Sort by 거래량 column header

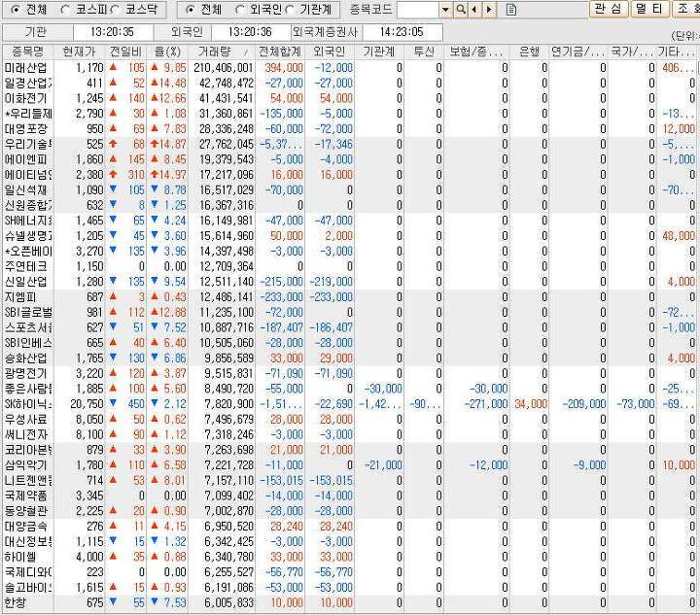click(222, 51)
